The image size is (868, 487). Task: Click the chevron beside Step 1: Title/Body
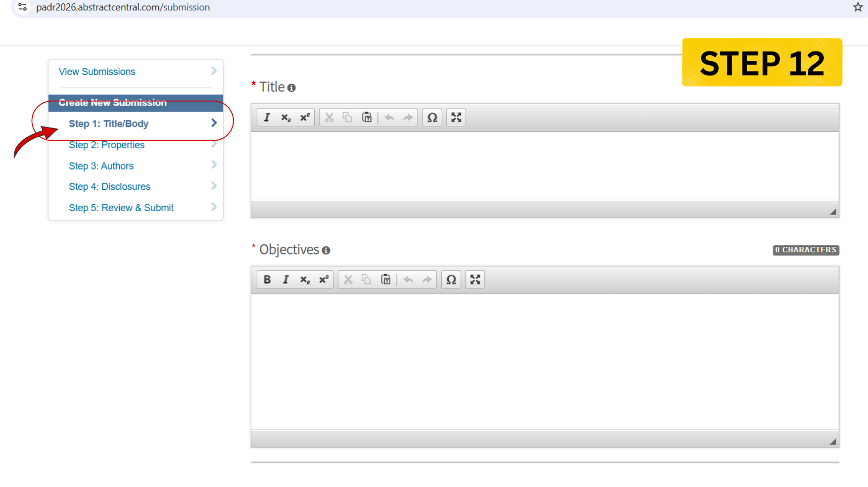(x=214, y=123)
